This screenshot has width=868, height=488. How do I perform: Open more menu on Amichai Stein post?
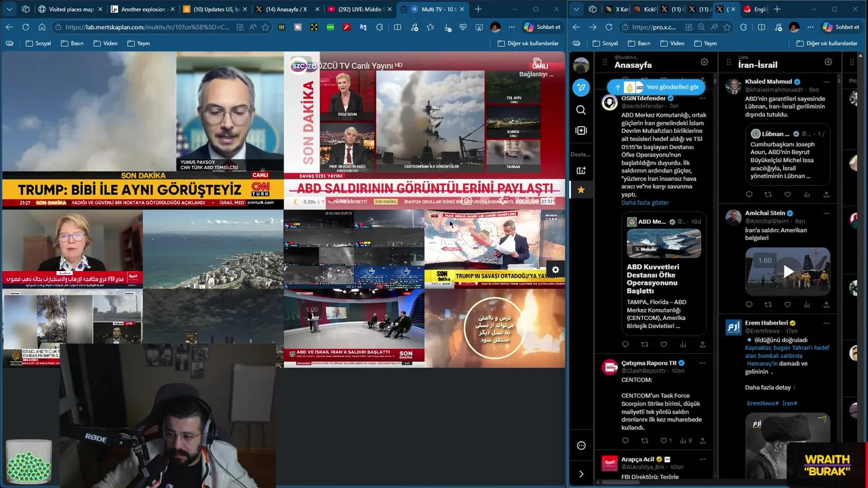[826, 213]
